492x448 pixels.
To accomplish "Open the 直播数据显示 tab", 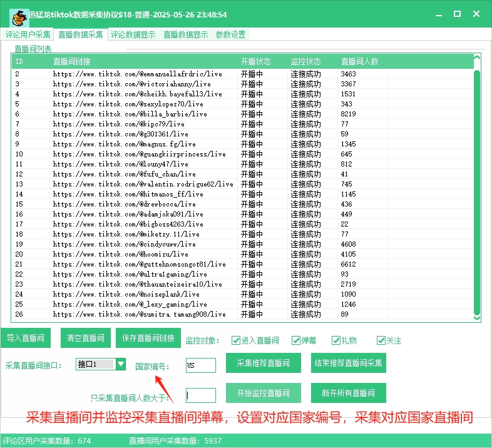I will [186, 34].
